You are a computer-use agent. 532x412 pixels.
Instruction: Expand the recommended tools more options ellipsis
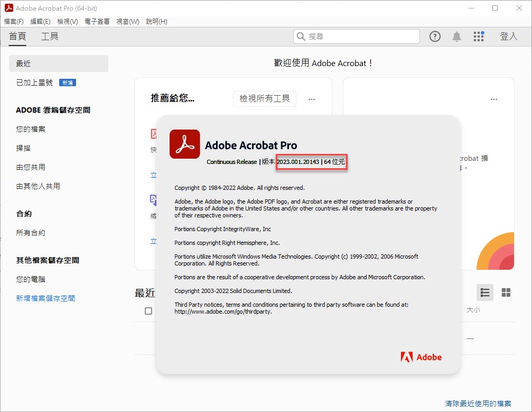coord(312,99)
